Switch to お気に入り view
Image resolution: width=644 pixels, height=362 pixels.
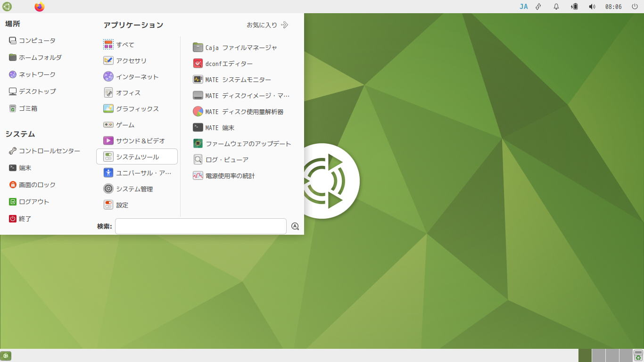(x=267, y=25)
